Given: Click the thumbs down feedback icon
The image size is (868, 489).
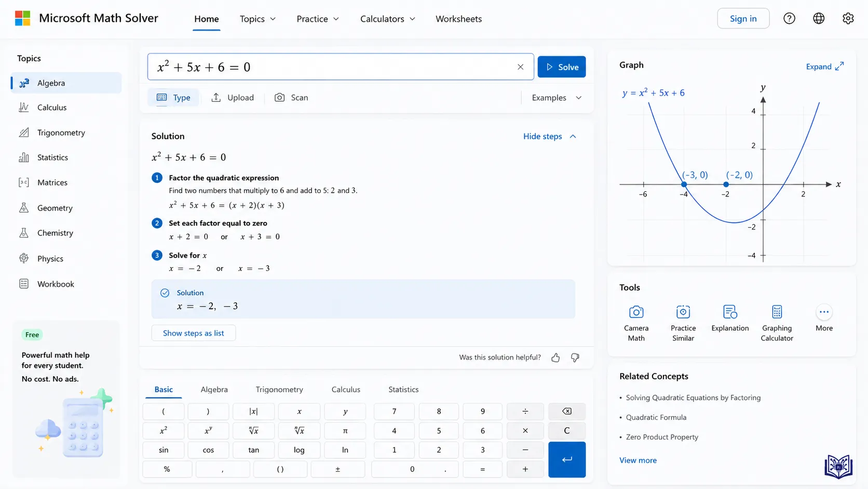Looking at the screenshot, I should pos(575,358).
